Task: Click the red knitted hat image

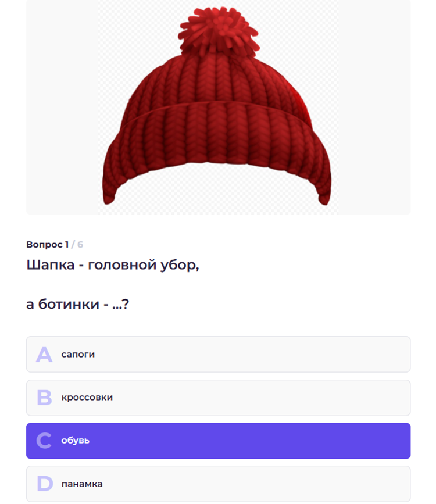Action: pos(217,106)
